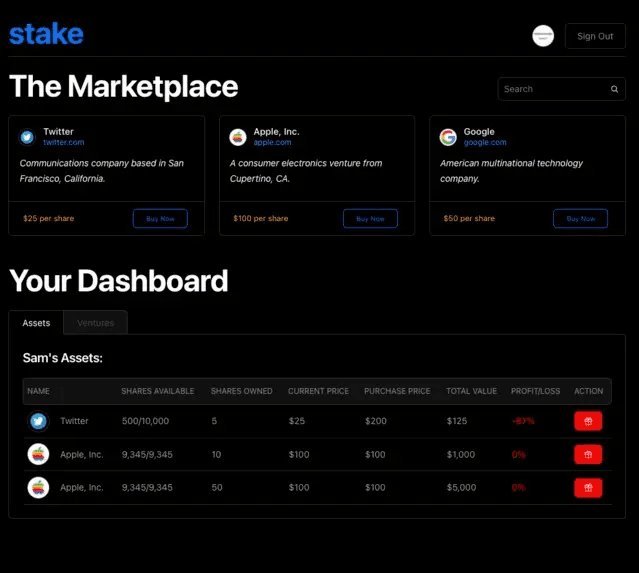Switch to the Ventures tab

(95, 323)
